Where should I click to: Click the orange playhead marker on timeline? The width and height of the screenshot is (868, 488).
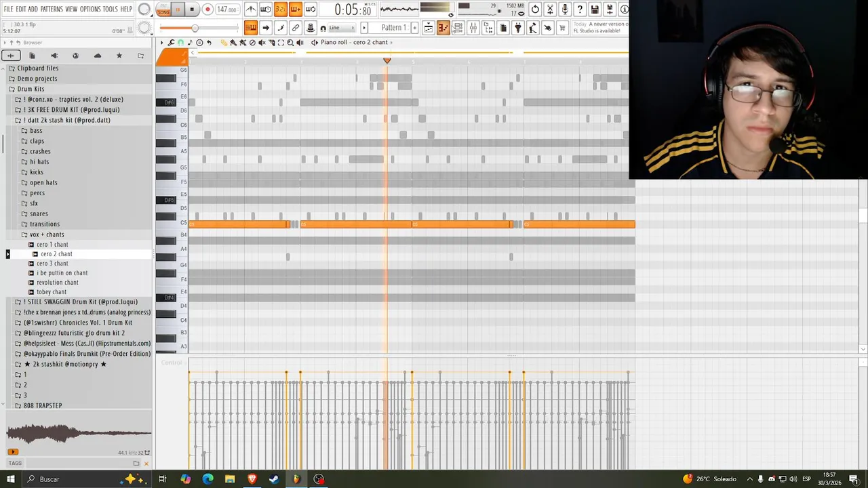[387, 60]
